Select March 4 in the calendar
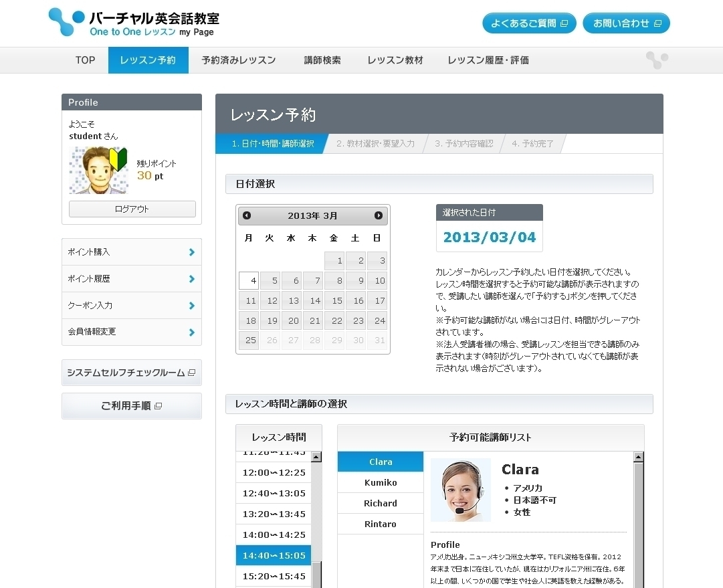Viewport: 723px width, 588px height. point(249,280)
